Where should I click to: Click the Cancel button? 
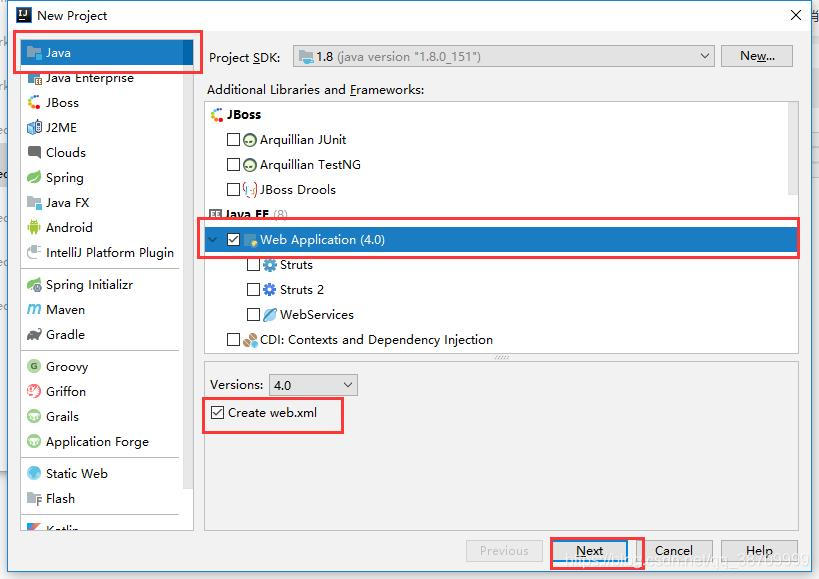(x=673, y=551)
